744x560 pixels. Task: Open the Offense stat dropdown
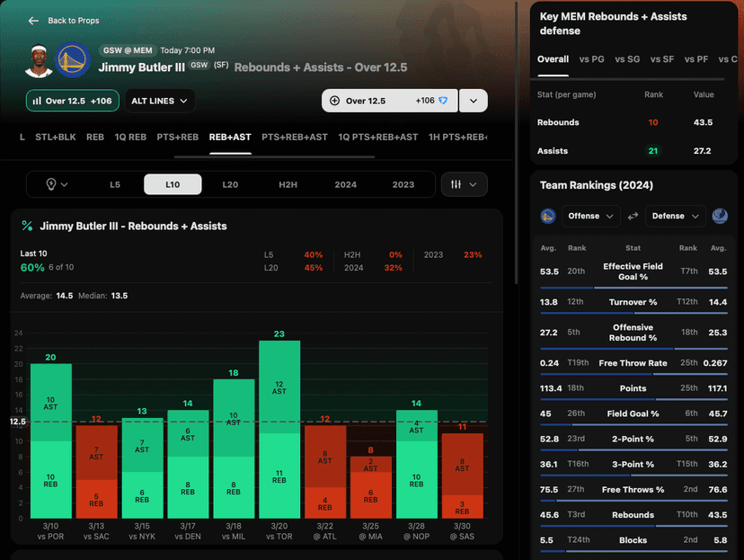pos(590,216)
